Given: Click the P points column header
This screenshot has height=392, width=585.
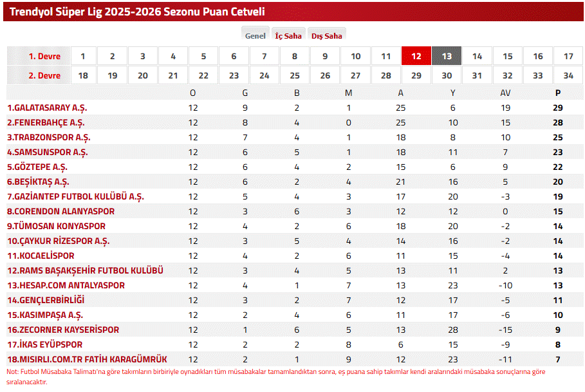Looking at the screenshot, I should pyautogui.click(x=558, y=93).
